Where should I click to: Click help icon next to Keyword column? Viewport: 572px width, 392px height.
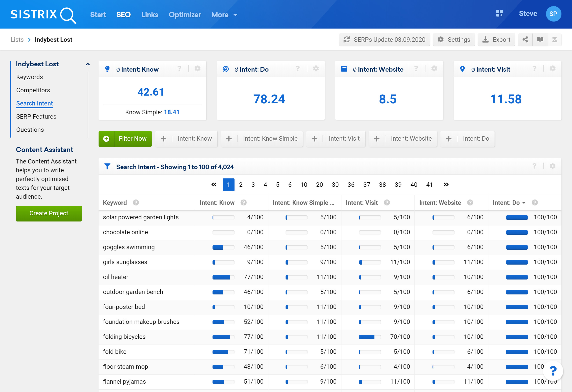point(136,203)
